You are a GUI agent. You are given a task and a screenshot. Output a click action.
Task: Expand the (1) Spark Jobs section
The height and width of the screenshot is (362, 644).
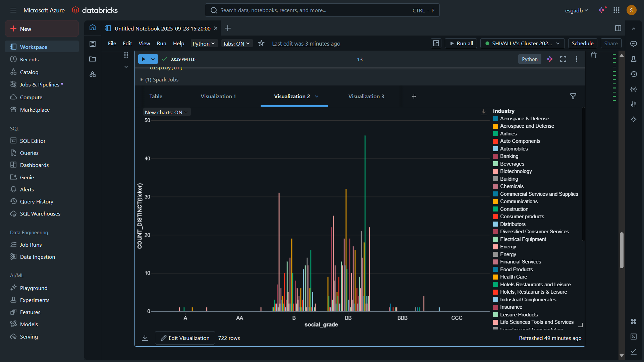pyautogui.click(x=159, y=80)
